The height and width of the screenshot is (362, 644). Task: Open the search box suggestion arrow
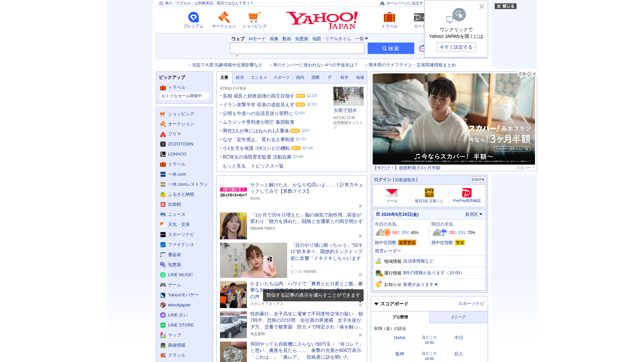click(237, 56)
